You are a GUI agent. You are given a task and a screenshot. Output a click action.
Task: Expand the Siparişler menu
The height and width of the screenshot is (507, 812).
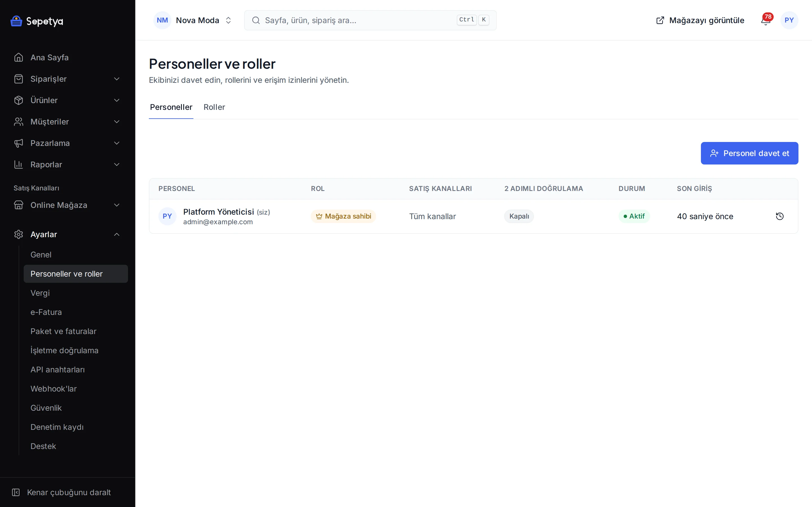point(67,79)
